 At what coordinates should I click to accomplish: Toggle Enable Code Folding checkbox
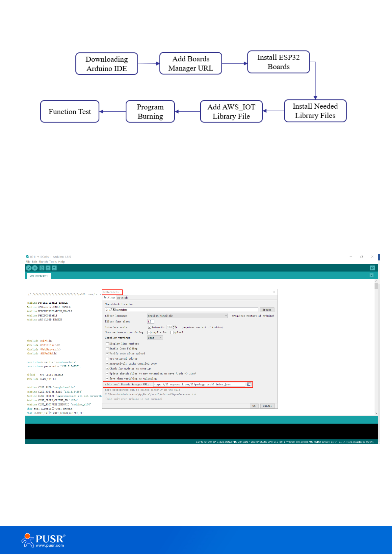click(107, 348)
